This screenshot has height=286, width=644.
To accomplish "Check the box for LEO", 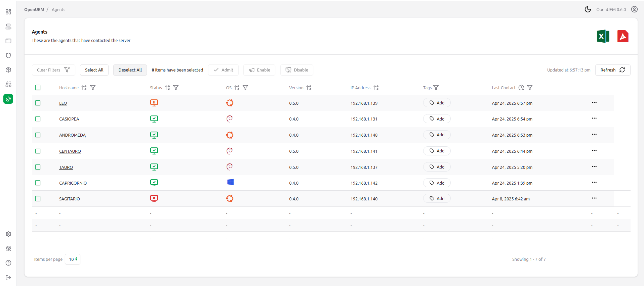I will click(38, 103).
